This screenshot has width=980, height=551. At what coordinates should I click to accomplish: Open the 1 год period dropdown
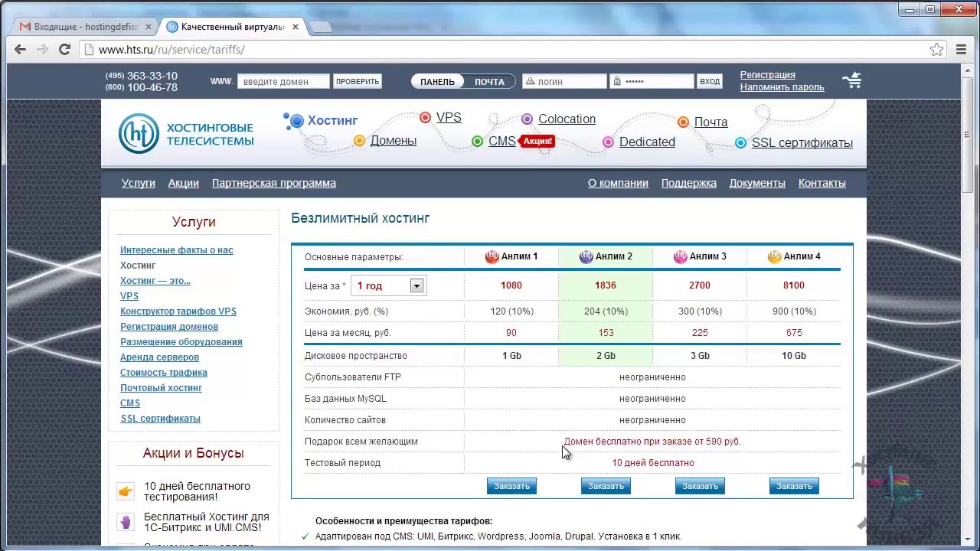pyautogui.click(x=387, y=285)
